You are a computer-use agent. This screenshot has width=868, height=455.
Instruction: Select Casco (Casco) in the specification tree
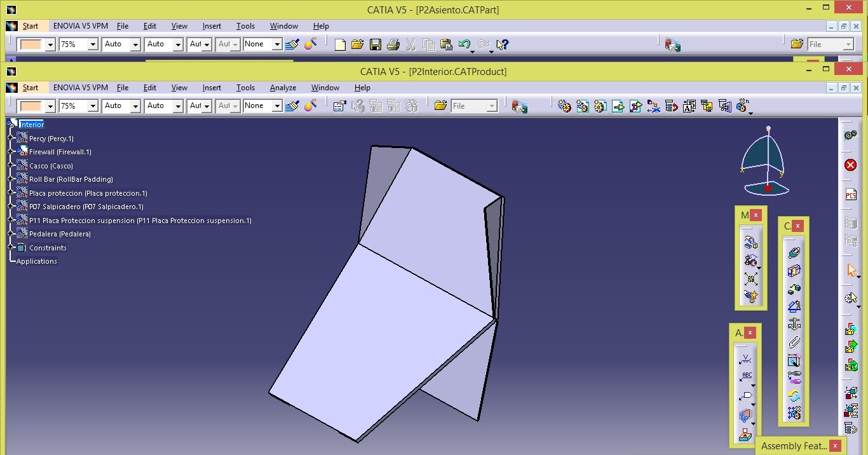(51, 166)
